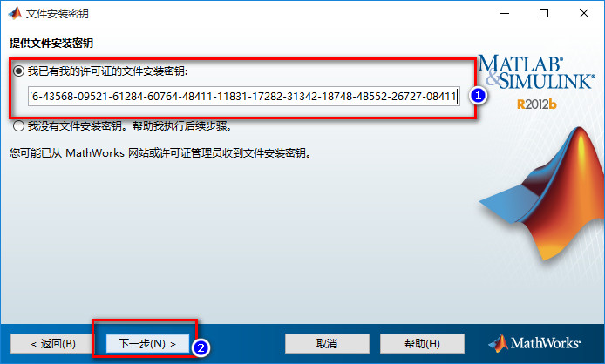Click the blue circled number 2 marker
Viewport: 605px width, 364px height.
[201, 347]
